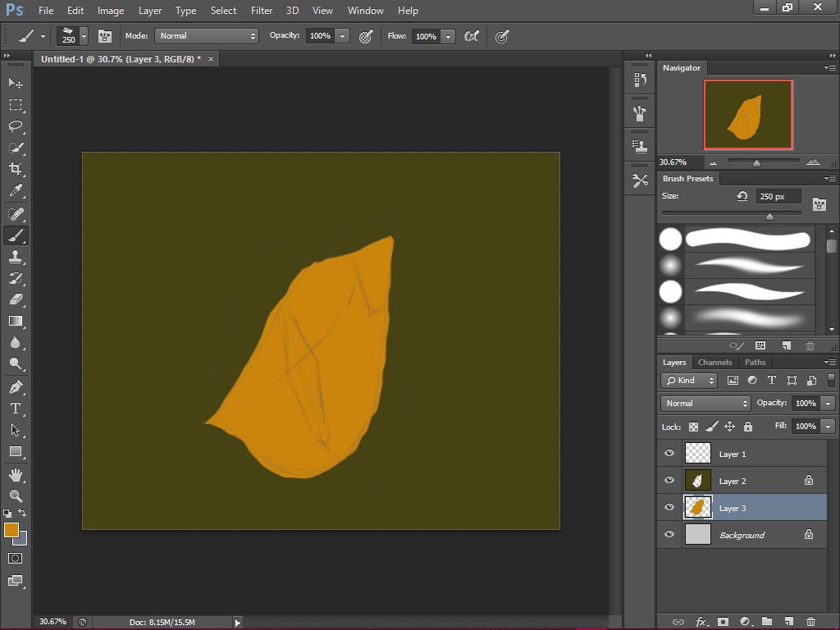Open the Mode dropdown in options bar
840x630 pixels.
click(206, 36)
